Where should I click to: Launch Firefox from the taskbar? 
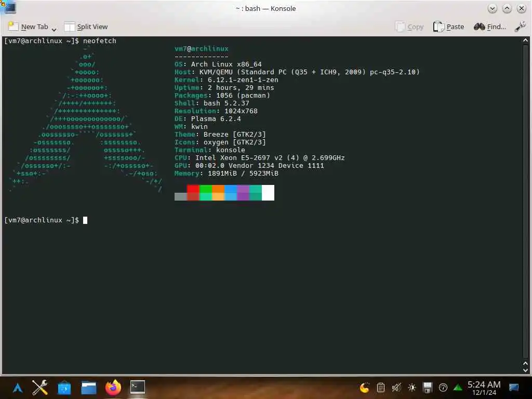113,388
